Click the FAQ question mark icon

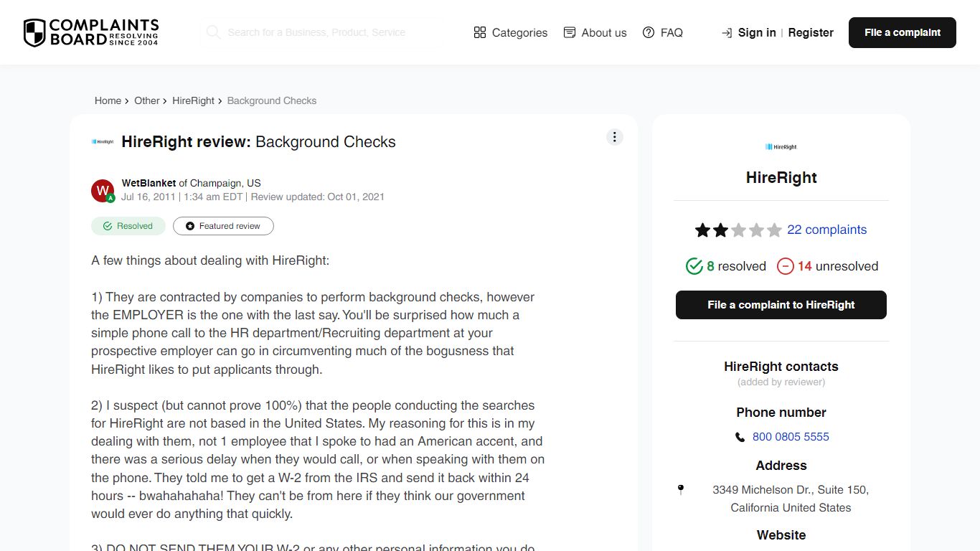click(x=649, y=32)
